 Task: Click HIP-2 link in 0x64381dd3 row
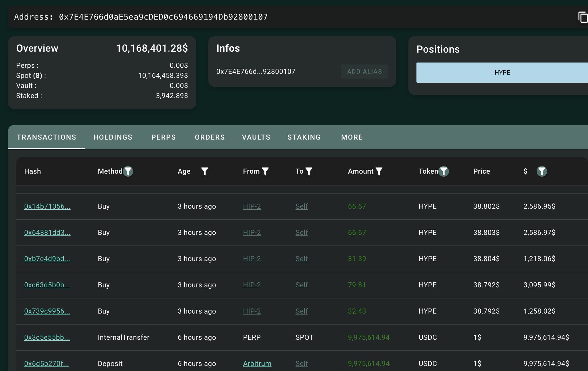252,232
